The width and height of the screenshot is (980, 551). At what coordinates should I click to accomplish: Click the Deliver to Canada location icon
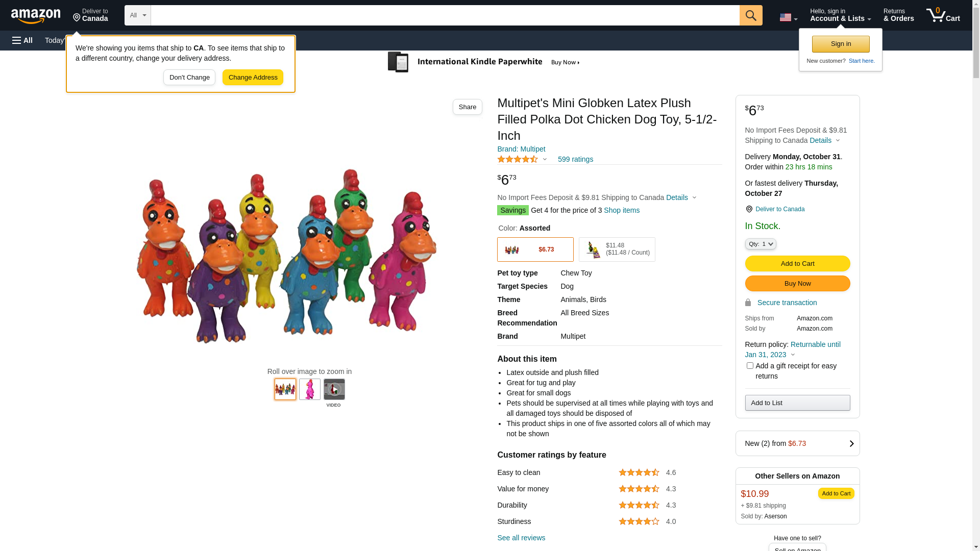[x=749, y=209]
